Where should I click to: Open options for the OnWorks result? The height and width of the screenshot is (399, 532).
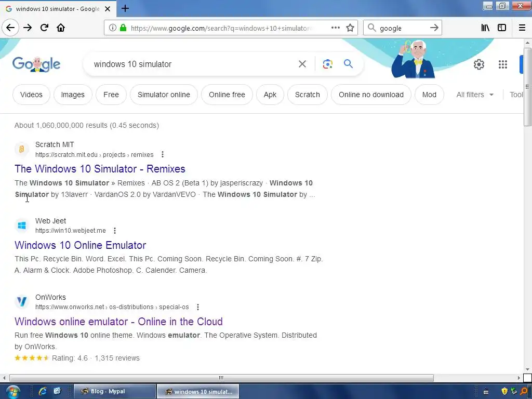pyautogui.click(x=198, y=307)
